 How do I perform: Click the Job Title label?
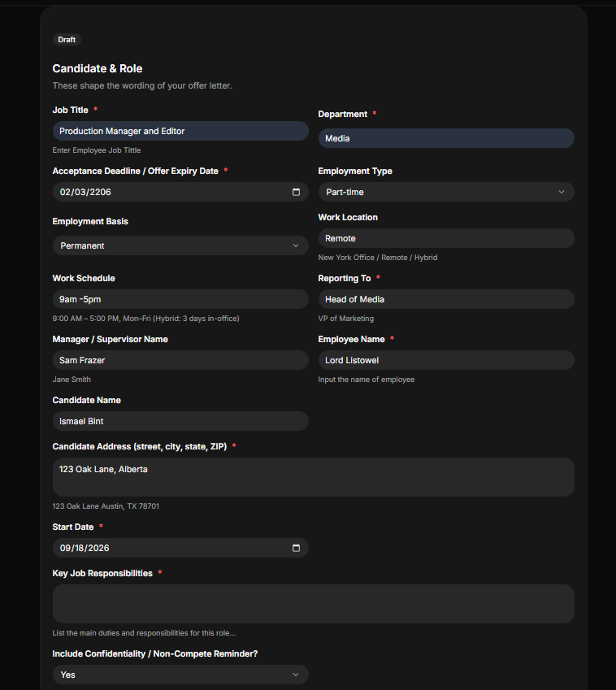coord(71,110)
